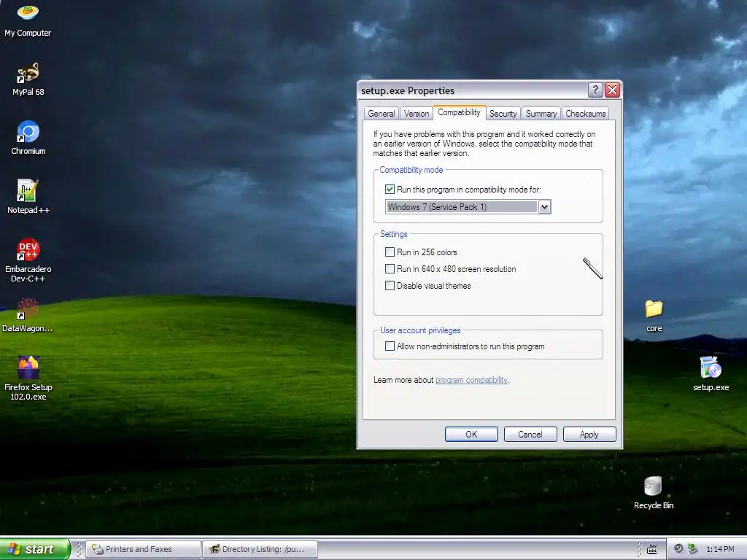Check Disable visual themes

click(390, 285)
